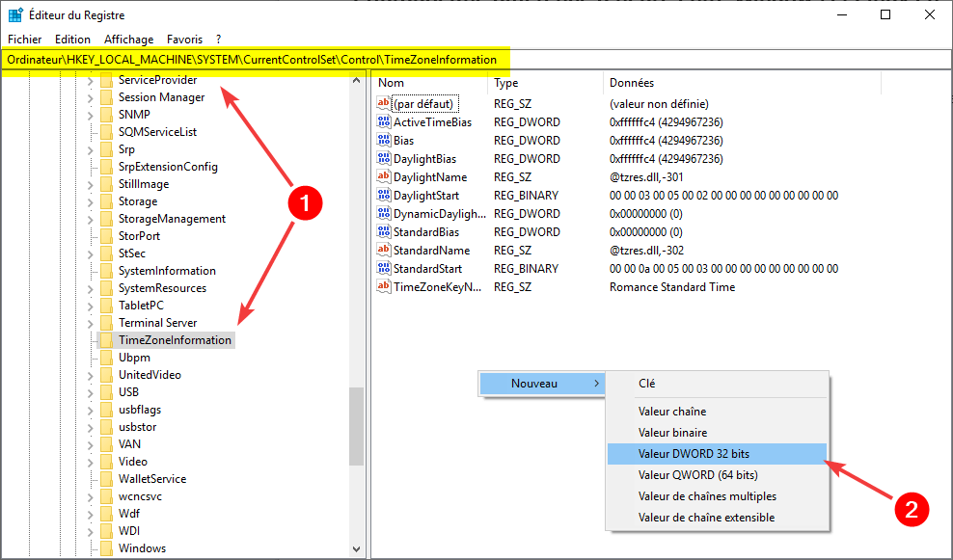The height and width of the screenshot is (560, 953).
Task: Expand the usbflags key
Action: tap(90, 410)
